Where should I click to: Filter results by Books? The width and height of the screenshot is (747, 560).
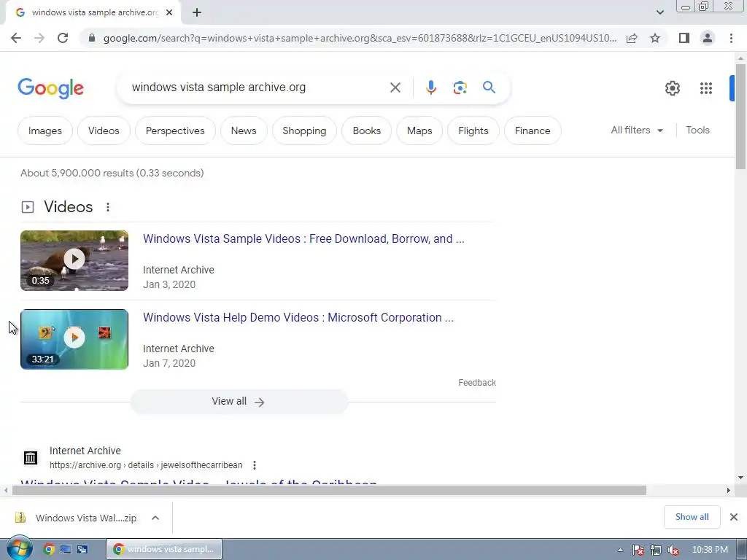[366, 131]
